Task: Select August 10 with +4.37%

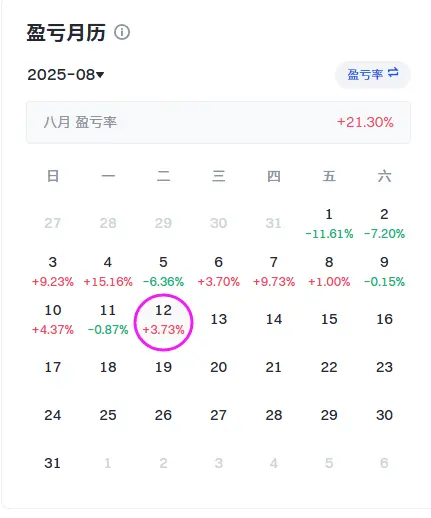Action: (53, 320)
